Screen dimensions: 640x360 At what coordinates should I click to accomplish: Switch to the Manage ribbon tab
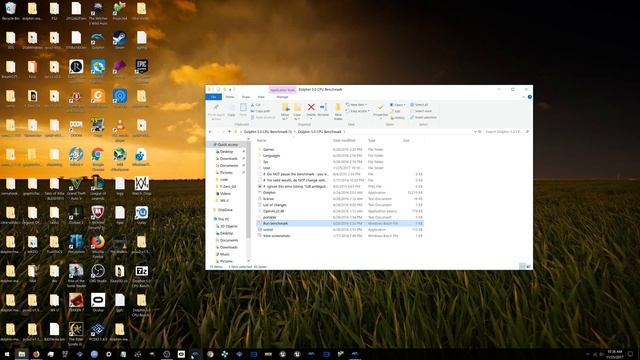pos(282,97)
